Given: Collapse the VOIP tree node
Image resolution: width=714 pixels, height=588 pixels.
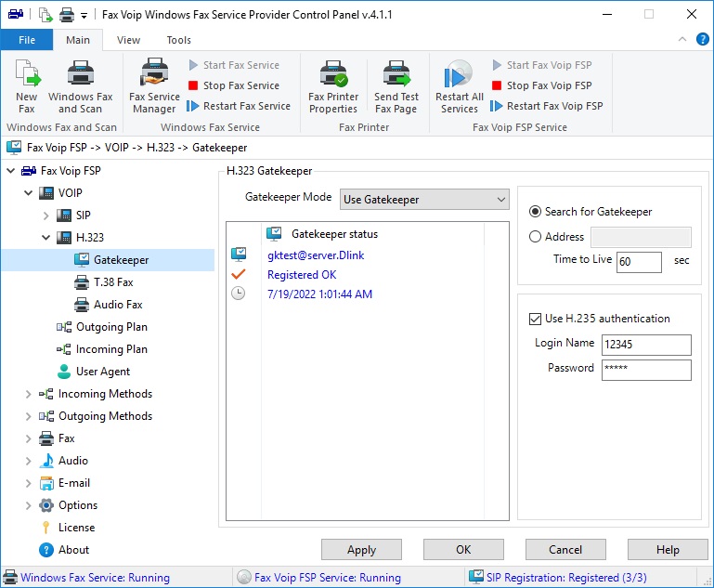Looking at the screenshot, I should click(x=28, y=193).
